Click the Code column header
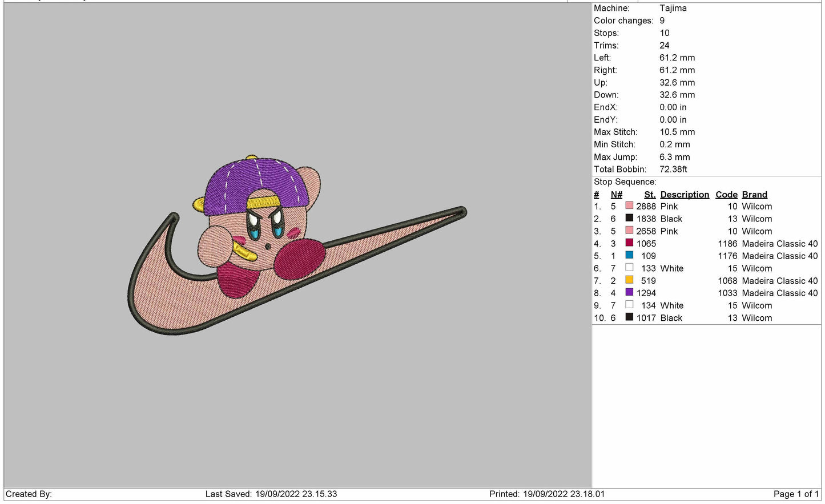 (726, 195)
